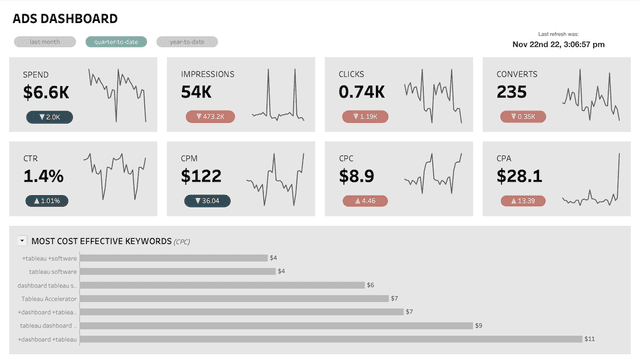Click the CONVERTS change badge 0.35K
This screenshot has width=640, height=363.
[x=523, y=117]
